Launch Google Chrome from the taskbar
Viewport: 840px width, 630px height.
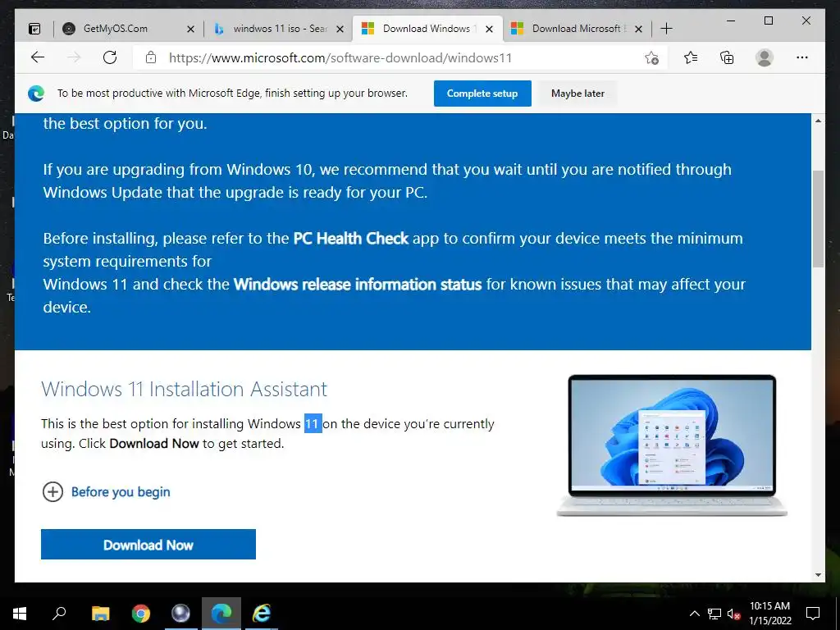141,614
